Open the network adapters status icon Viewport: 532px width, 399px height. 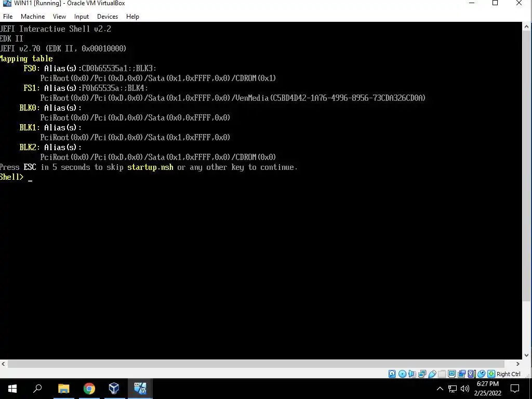tap(422, 374)
